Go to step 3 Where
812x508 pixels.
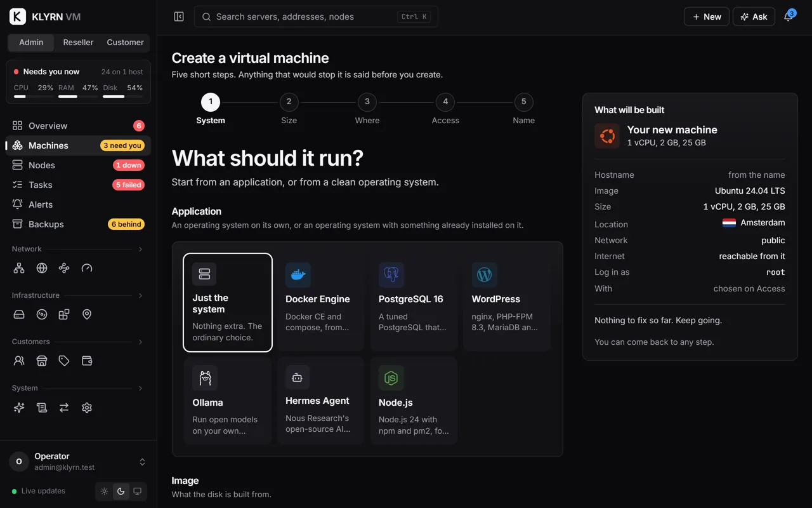[x=367, y=109]
